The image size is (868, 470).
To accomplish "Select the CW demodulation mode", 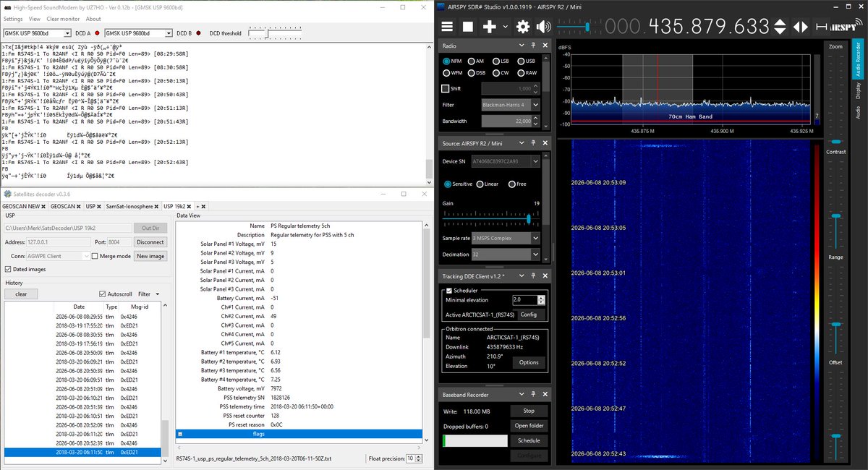I will point(495,73).
